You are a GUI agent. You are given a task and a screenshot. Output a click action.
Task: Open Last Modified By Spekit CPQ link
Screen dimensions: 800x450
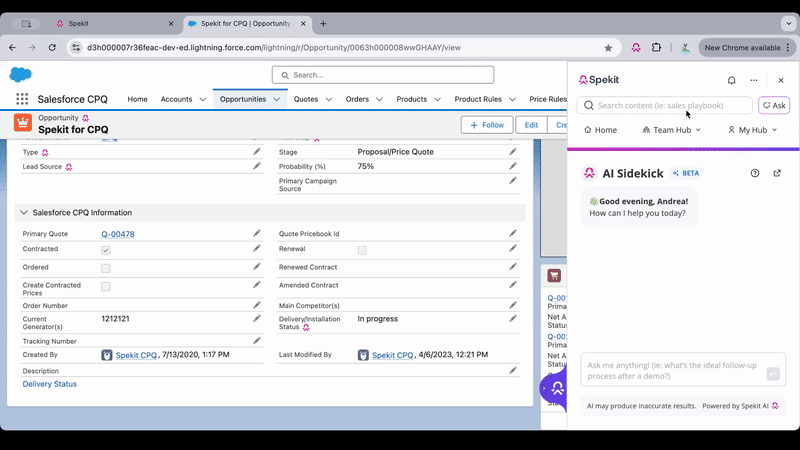pyautogui.click(x=392, y=355)
